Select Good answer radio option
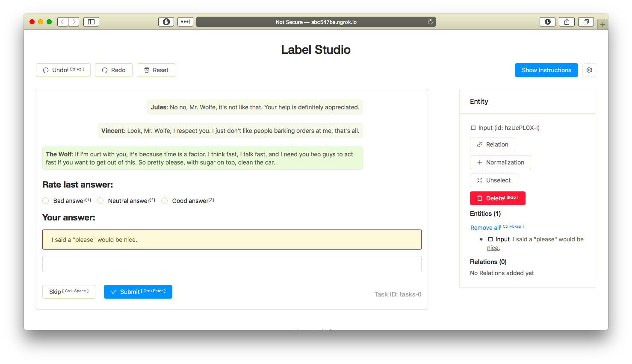This screenshot has width=632, height=364. coord(165,201)
